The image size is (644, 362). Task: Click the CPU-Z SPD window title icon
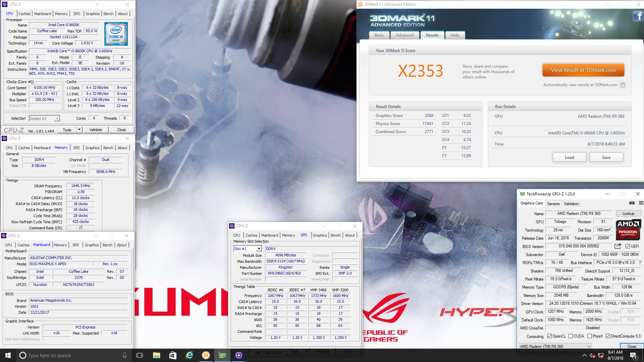point(232,226)
